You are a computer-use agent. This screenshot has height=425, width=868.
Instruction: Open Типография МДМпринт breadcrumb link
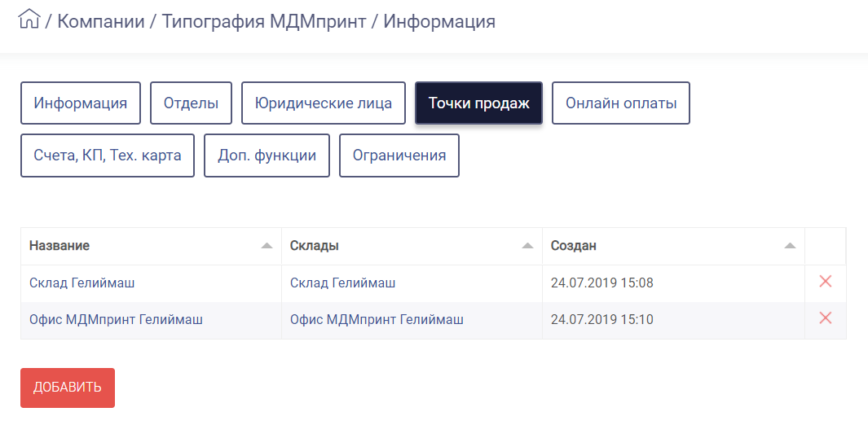(263, 21)
